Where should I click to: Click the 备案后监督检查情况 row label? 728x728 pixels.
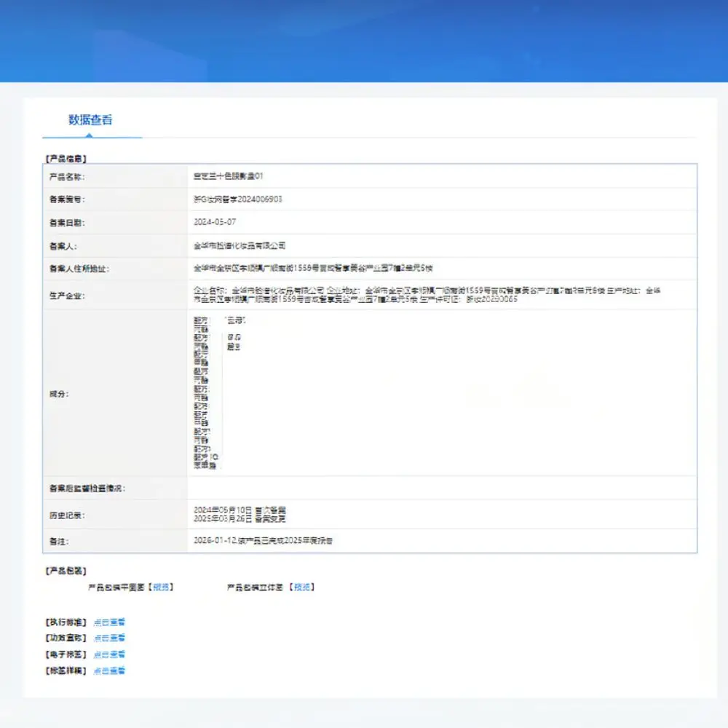pos(87,488)
